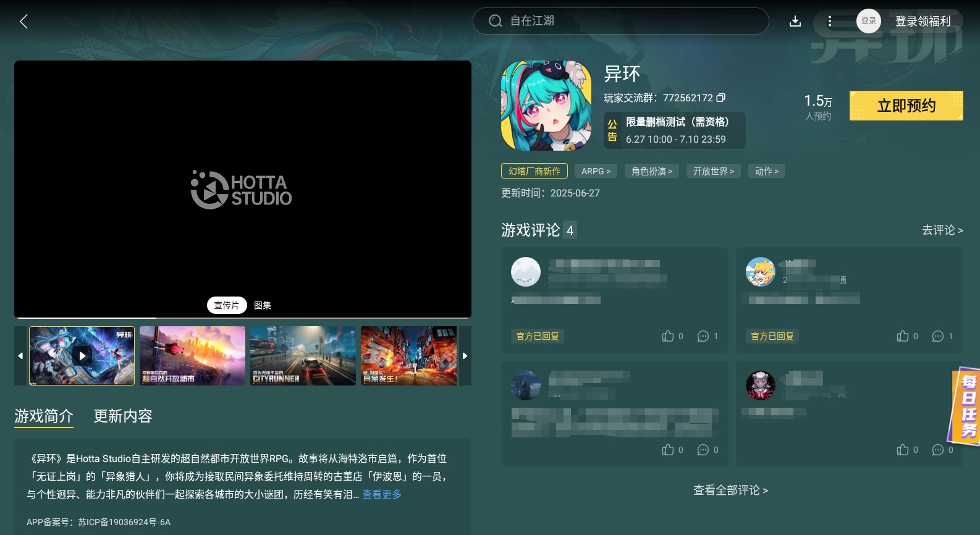980x535 pixels.
Task: Open the downloads icon in the header
Action: (x=795, y=22)
